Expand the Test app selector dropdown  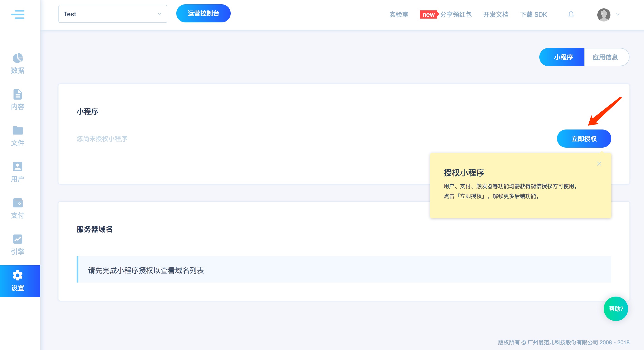112,14
